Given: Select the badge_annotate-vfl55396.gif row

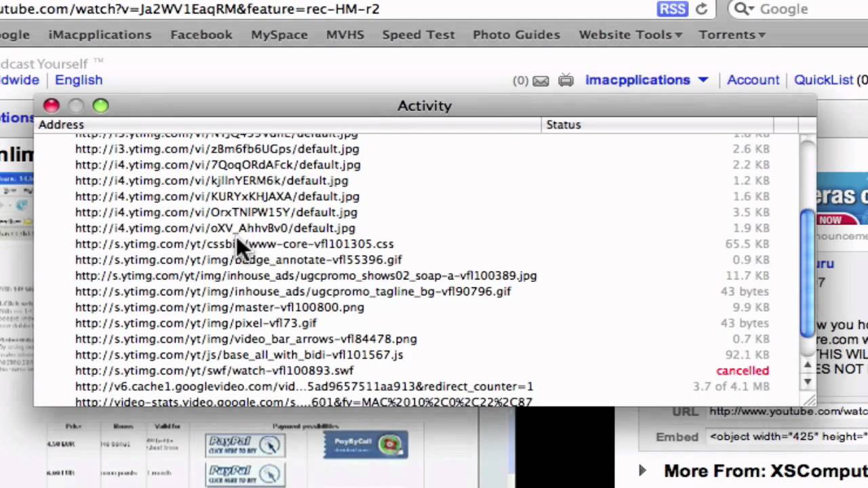Looking at the screenshot, I should coord(417,260).
